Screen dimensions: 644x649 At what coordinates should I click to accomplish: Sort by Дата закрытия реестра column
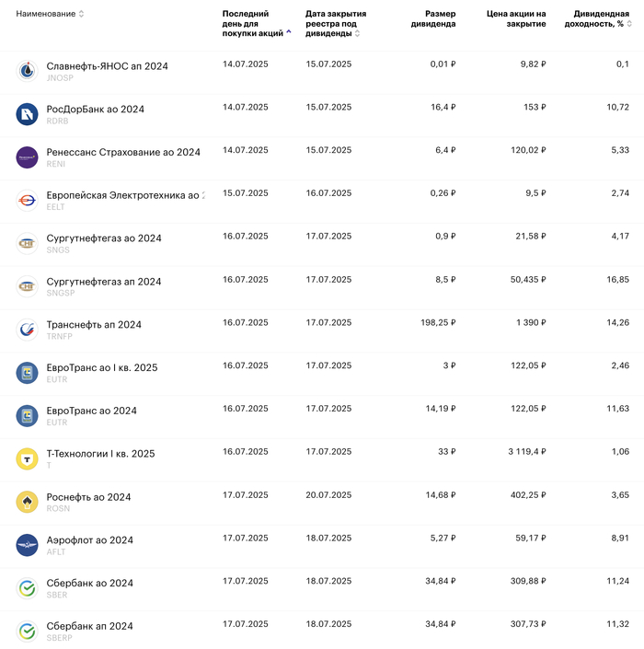point(335,23)
